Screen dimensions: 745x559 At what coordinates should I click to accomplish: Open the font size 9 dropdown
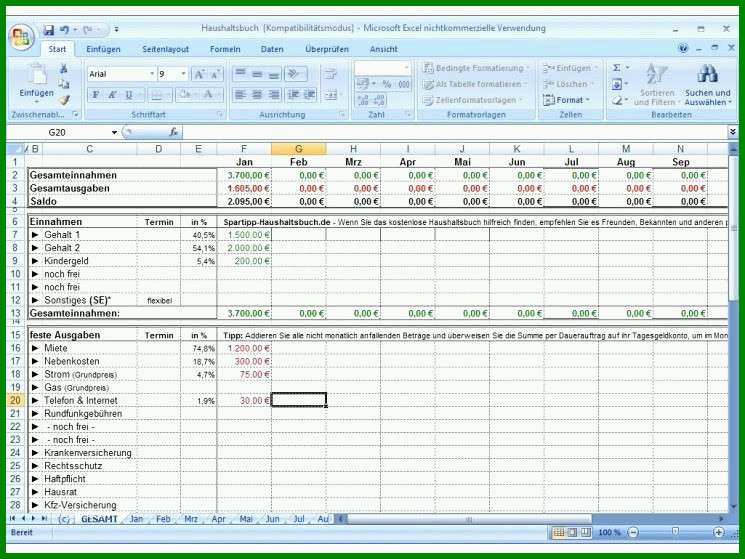(183, 74)
